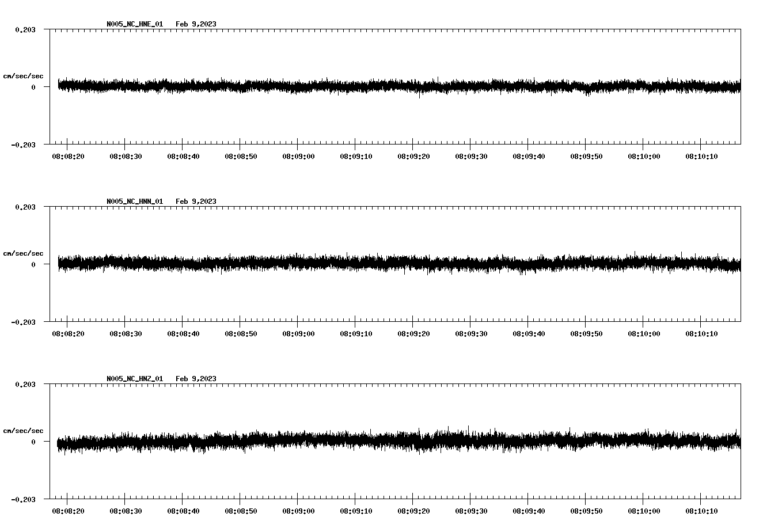This screenshot has width=782, height=532.
Task: Select the Feb 9,2023 date on middle plot
Action: [196, 202]
